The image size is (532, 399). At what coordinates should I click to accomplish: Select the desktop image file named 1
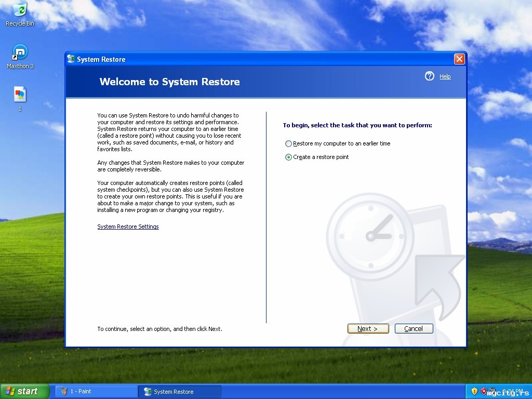(20, 98)
